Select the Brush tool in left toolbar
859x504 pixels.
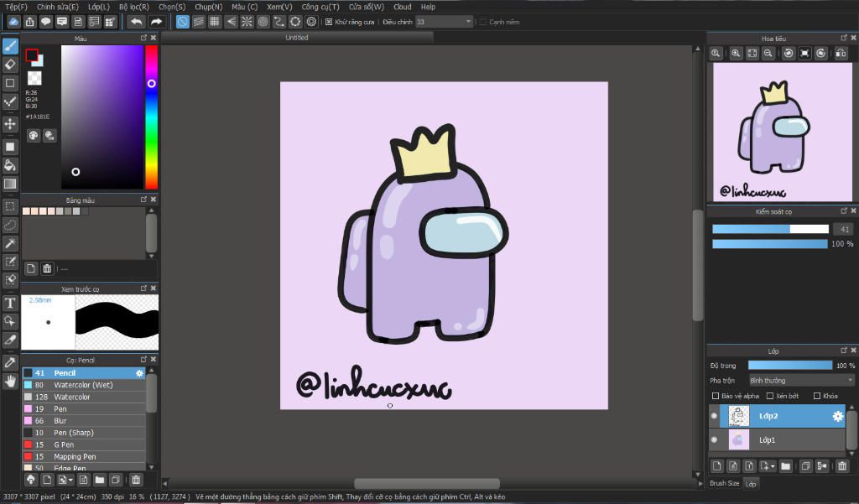tap(10, 46)
